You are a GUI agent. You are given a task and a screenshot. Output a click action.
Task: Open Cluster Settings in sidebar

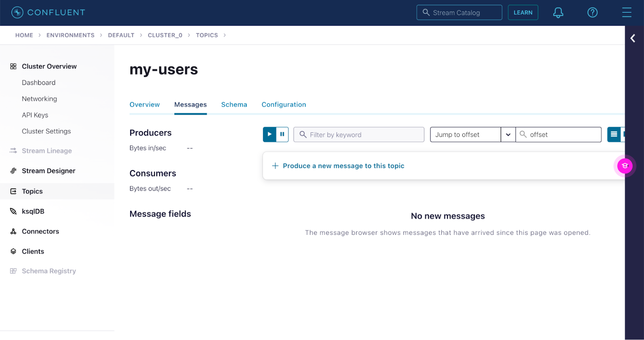(x=46, y=131)
